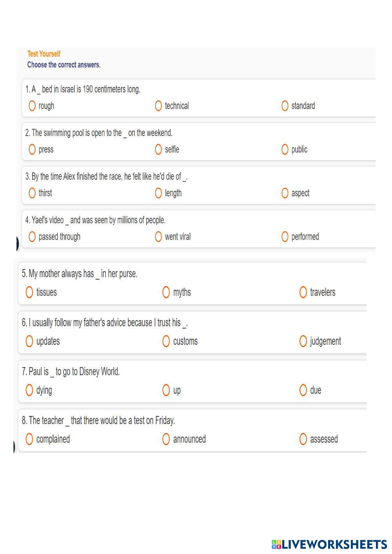Pick 'announced' for question 8
392x554 pixels.
point(166,439)
